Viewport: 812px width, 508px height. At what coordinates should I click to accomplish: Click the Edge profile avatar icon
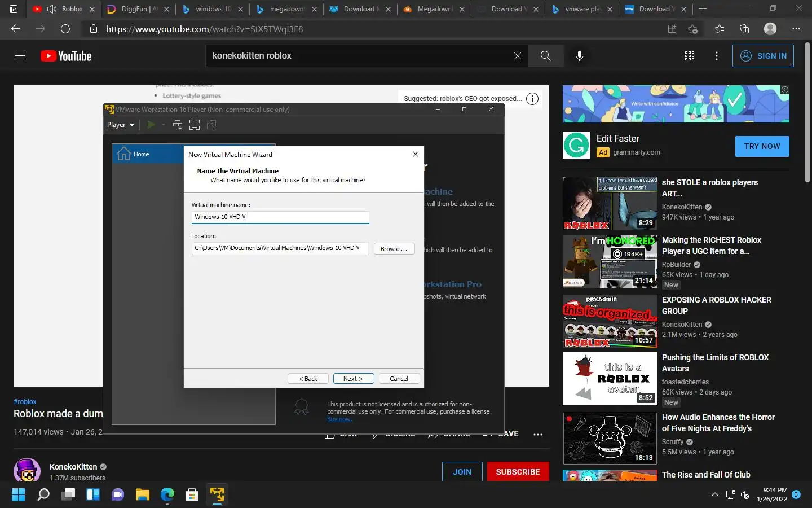770,29
